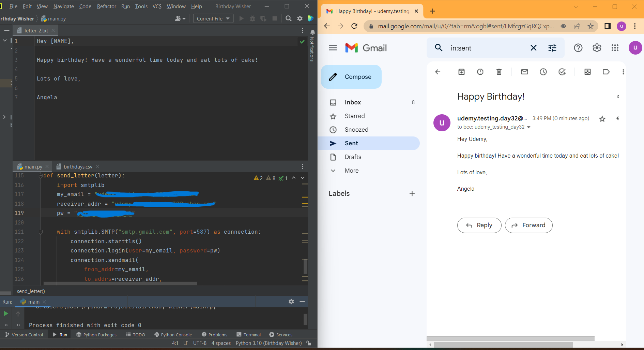This screenshot has height=350, width=644.
Task: Click the warnings count indicator in main.py
Action: (258, 178)
